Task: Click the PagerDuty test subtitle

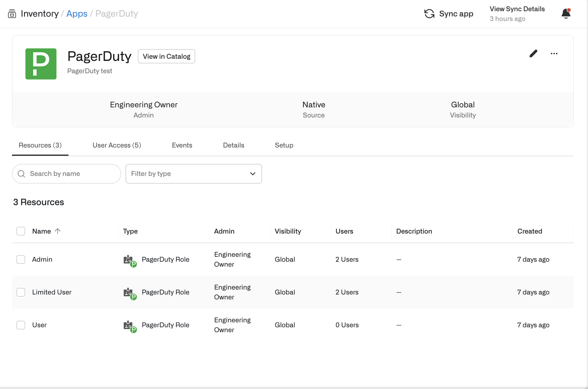Action: pyautogui.click(x=90, y=71)
